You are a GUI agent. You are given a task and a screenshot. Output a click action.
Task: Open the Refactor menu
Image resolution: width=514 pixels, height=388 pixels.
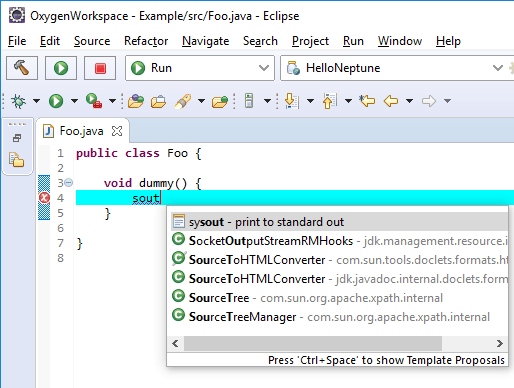point(146,41)
